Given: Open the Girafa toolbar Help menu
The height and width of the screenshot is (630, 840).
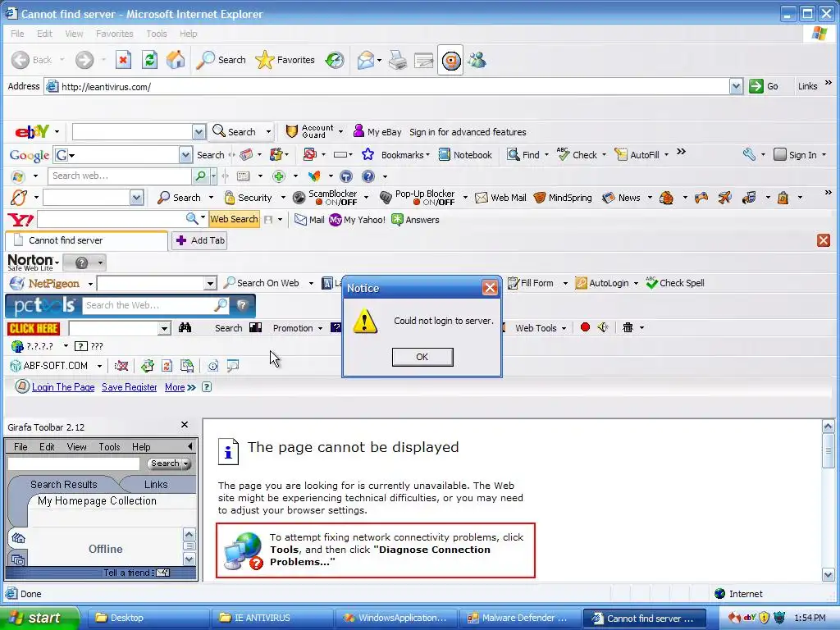Looking at the screenshot, I should pos(141,447).
